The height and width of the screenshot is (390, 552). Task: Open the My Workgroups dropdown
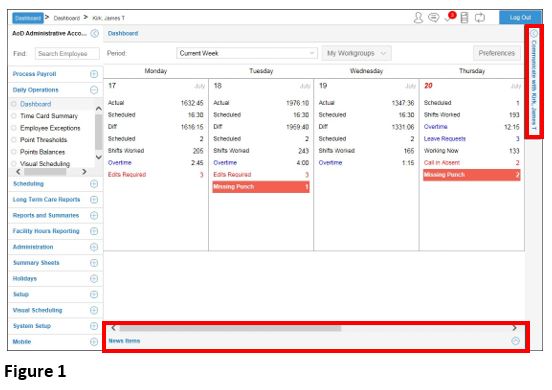point(356,53)
